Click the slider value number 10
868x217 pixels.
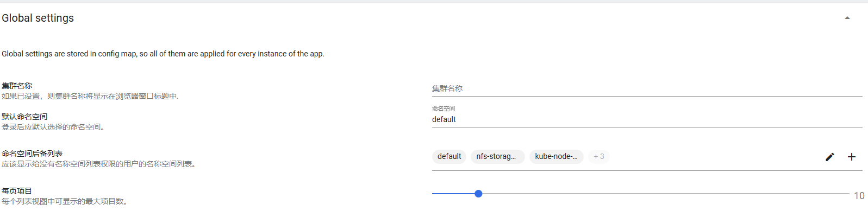pyautogui.click(x=859, y=196)
